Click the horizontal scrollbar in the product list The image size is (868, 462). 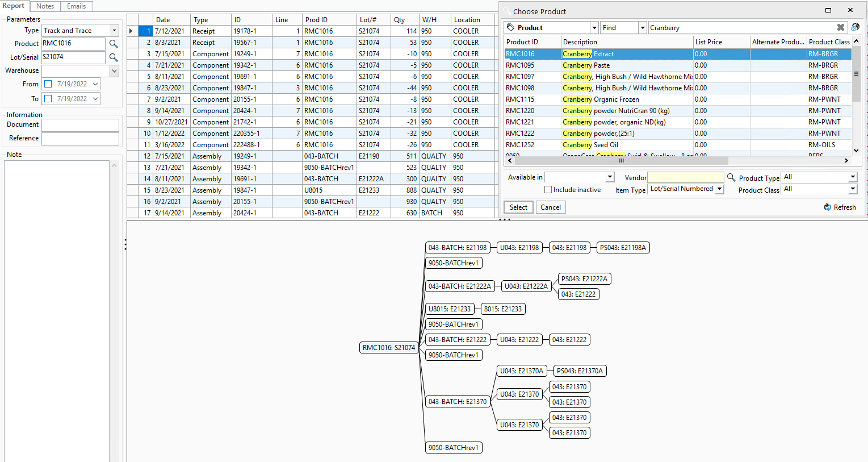click(620, 161)
